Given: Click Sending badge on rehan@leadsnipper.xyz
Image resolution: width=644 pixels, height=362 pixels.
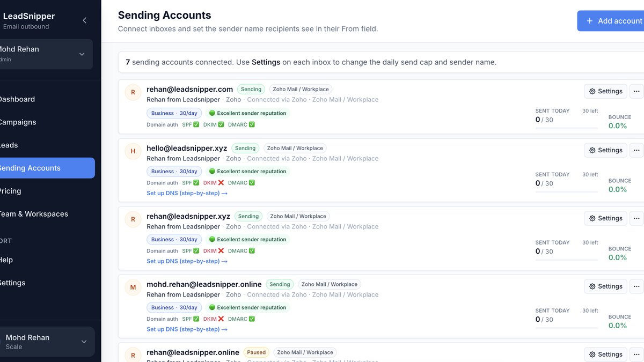Looking at the screenshot, I should point(248,216).
